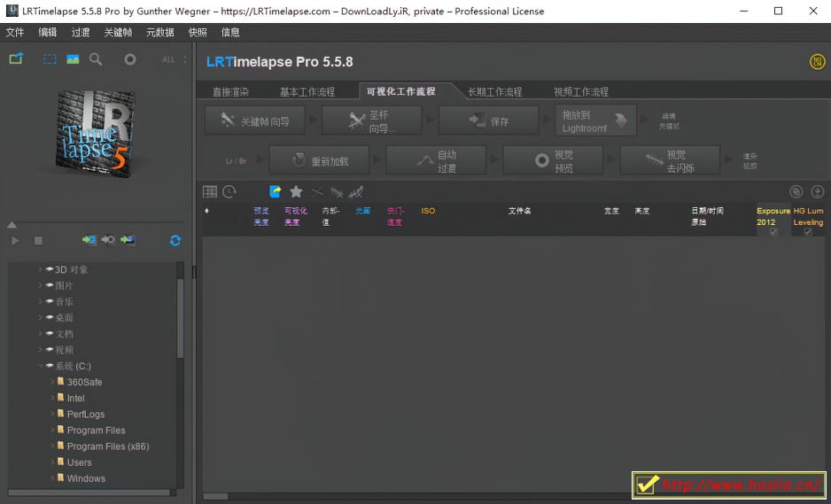Image resolution: width=831 pixels, height=504 pixels.
Task: Select the 可视化工作流程 tab
Action: click(401, 91)
